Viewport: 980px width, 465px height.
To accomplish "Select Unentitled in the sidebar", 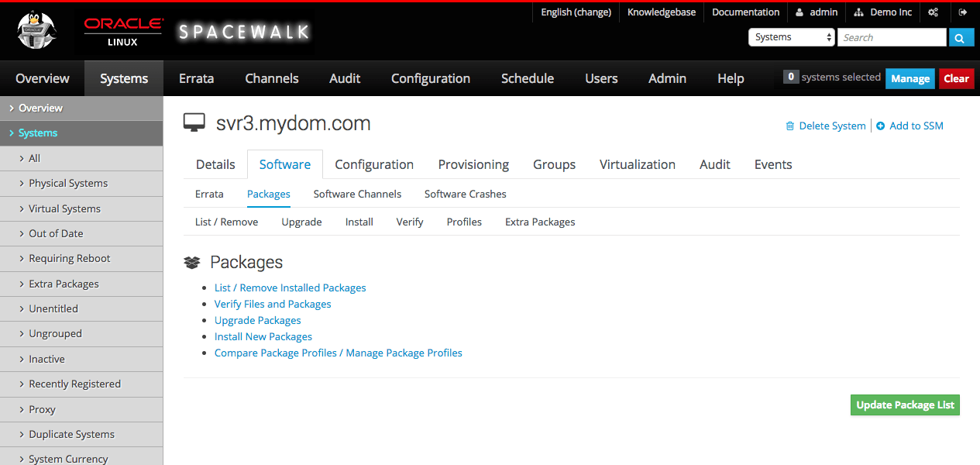I will coord(81,308).
